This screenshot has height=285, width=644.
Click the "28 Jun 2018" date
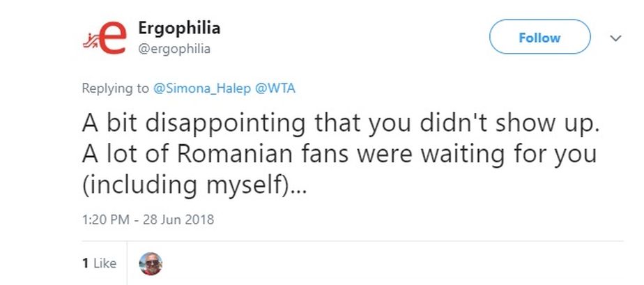(179, 219)
